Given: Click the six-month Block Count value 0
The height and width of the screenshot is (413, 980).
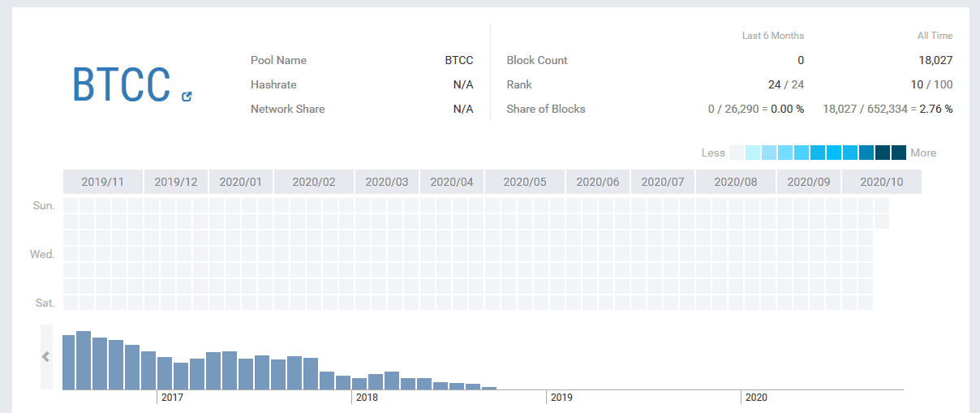Looking at the screenshot, I should [x=801, y=60].
